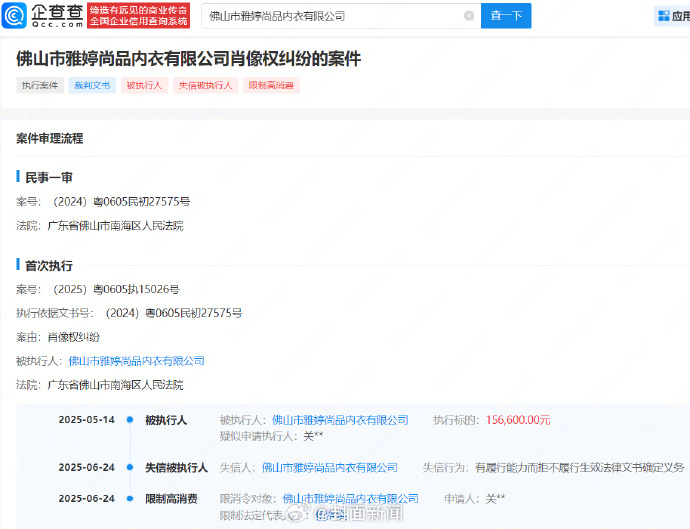690x529 pixels.
Task: Select the 被执行人 tag
Action: point(144,85)
